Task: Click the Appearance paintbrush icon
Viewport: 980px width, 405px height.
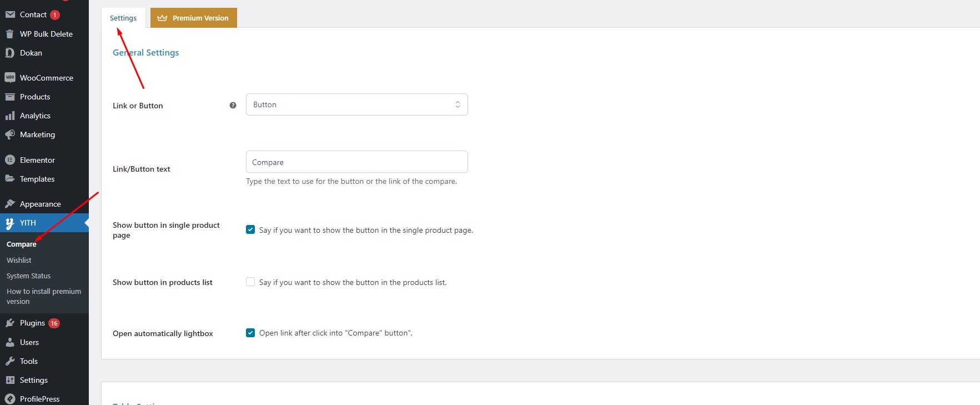Action: pyautogui.click(x=10, y=204)
